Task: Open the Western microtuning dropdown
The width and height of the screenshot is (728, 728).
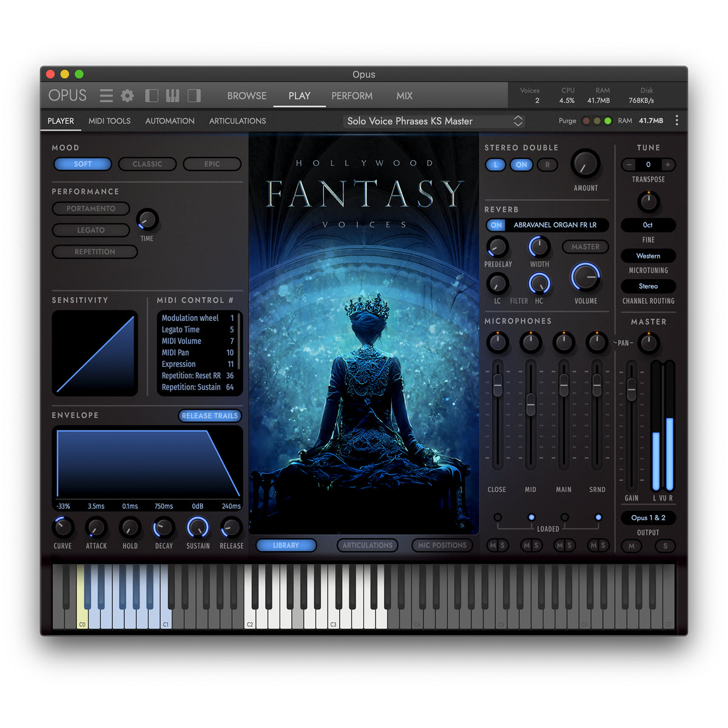Action: pyautogui.click(x=648, y=256)
